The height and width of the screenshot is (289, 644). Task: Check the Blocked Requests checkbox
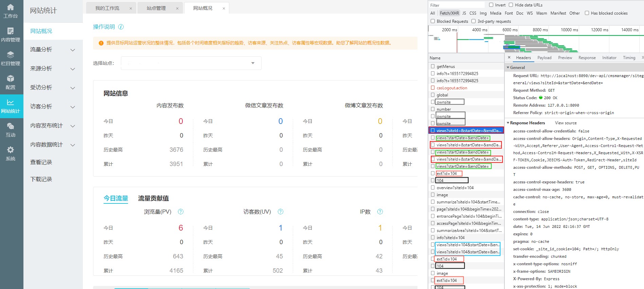[433, 21]
